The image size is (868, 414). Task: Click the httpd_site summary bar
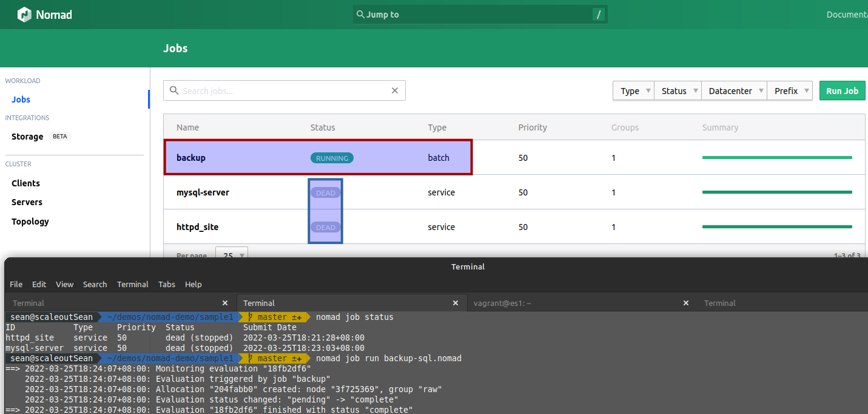tap(777, 227)
